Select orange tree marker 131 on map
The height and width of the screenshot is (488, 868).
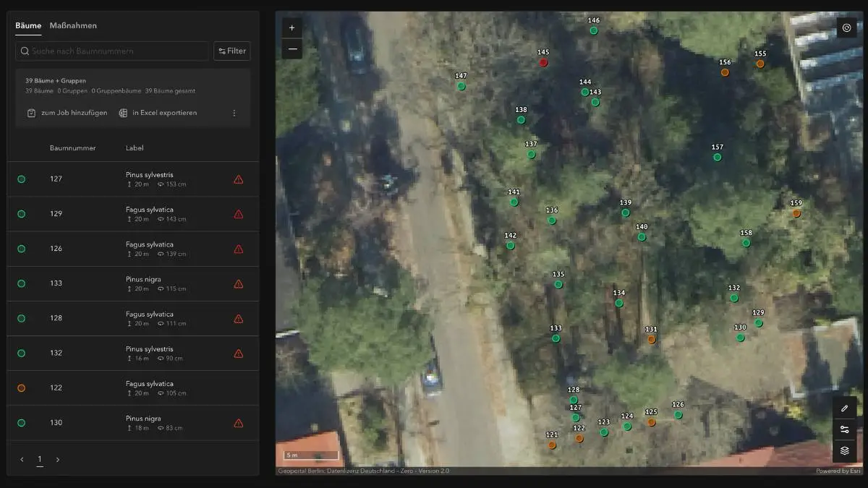[x=652, y=339]
